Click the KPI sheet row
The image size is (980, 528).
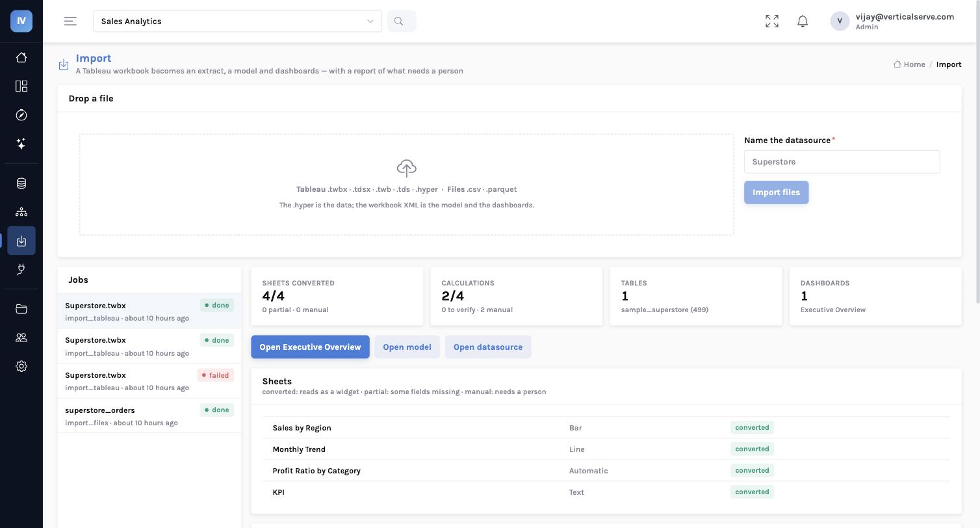click(x=606, y=492)
